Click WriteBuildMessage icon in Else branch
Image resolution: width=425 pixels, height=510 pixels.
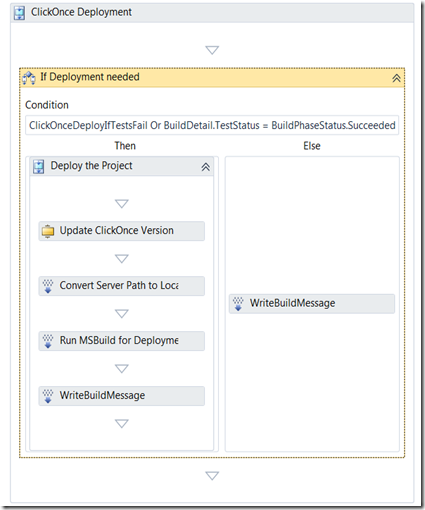pyautogui.click(x=238, y=304)
